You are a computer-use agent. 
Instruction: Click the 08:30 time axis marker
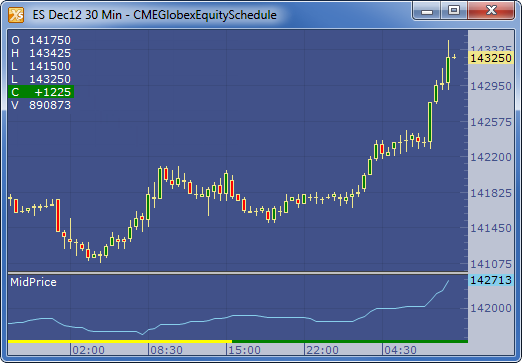(166, 350)
